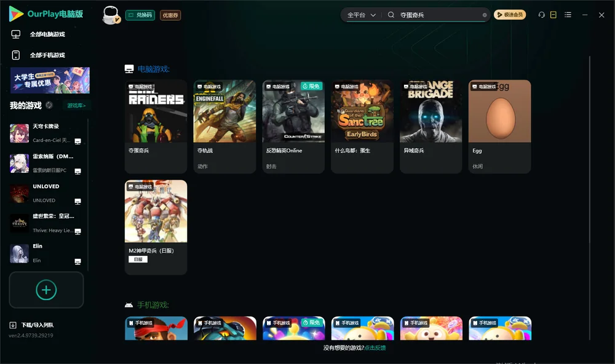Click the 电脑游戏 section monitor icon
Screen dimensions: 615x364
coord(129,69)
